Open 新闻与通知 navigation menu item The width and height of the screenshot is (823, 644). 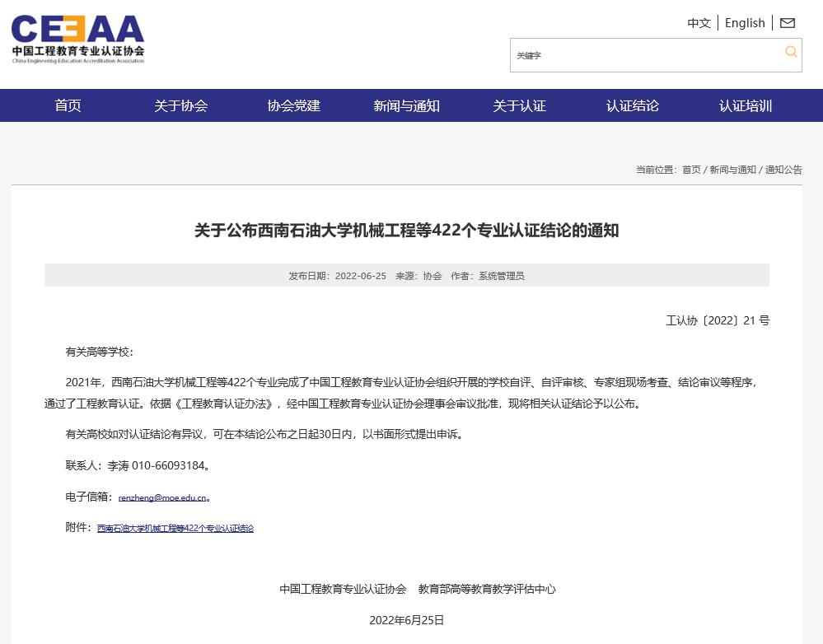click(406, 105)
